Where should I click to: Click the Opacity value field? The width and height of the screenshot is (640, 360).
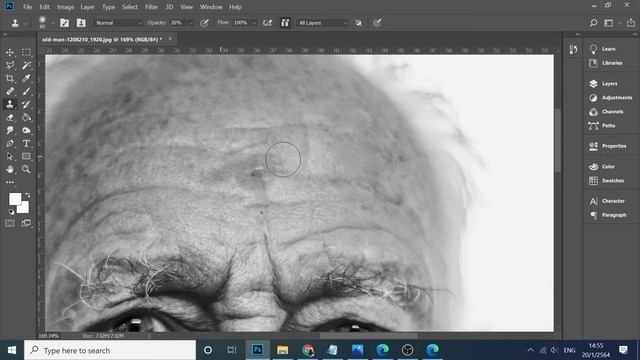[178, 23]
